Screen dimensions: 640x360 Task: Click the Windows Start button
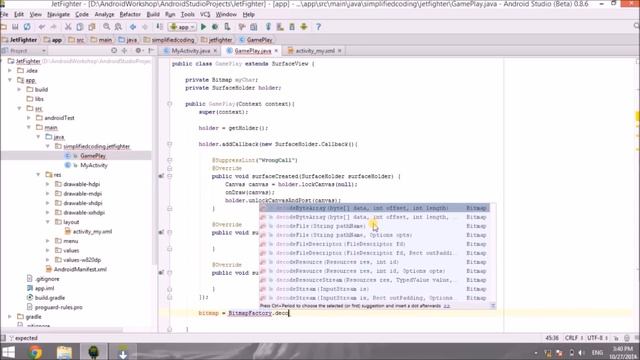(x=8, y=352)
